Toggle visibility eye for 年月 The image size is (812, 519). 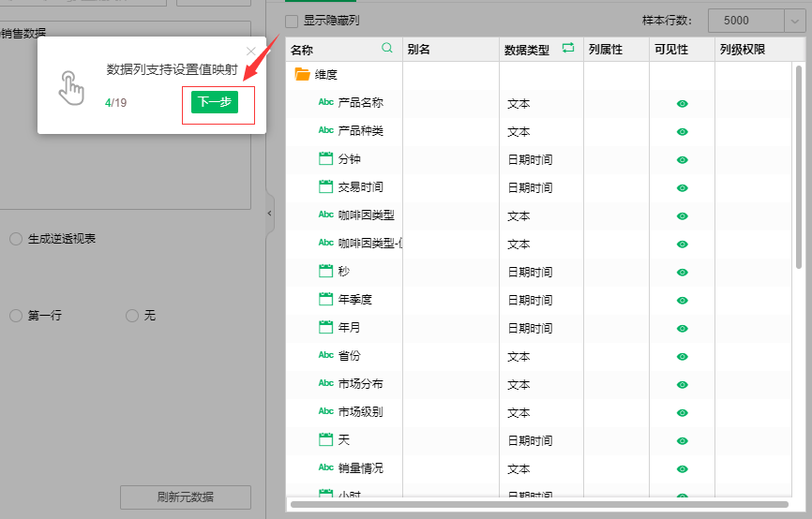(x=682, y=329)
